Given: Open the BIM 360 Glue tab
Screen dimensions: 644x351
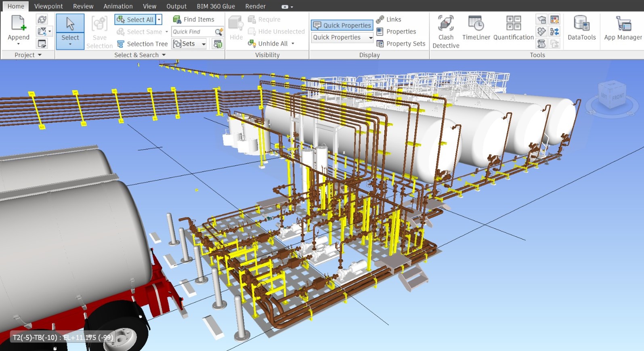Looking at the screenshot, I should pos(216,6).
